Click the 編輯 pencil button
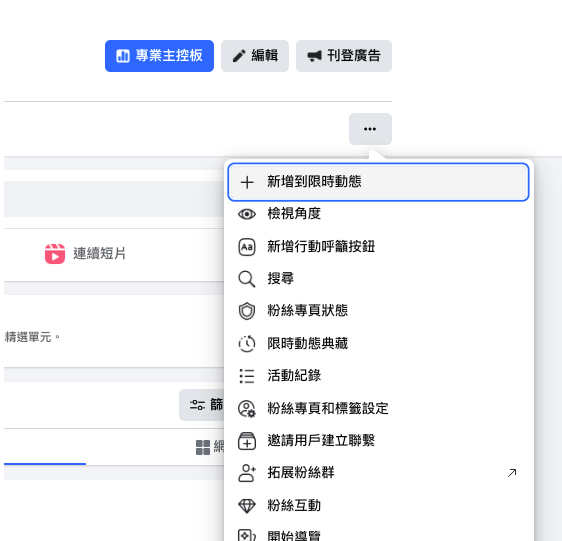This screenshot has height=541, width=562. pyautogui.click(x=255, y=56)
